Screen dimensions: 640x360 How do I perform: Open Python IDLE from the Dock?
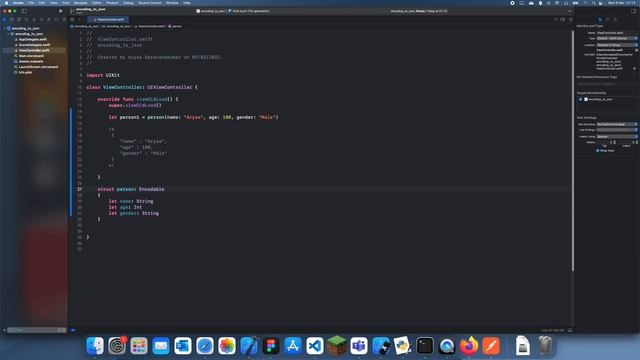403,346
